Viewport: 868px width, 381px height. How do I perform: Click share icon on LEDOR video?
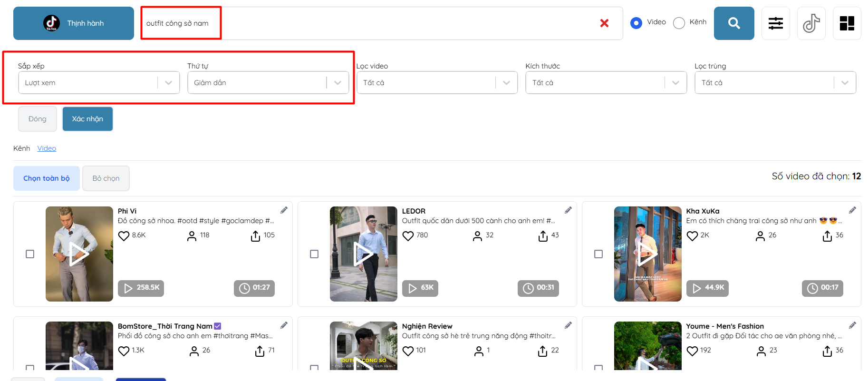pyautogui.click(x=543, y=236)
